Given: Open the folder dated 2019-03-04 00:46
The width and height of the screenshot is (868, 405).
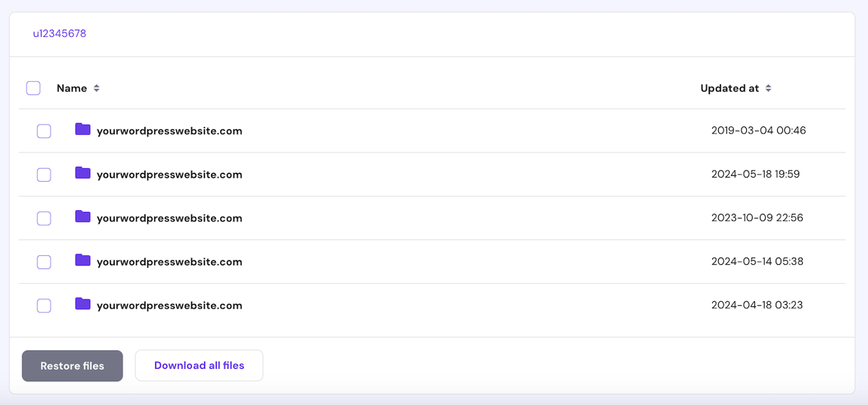Looking at the screenshot, I should pyautogui.click(x=169, y=131).
